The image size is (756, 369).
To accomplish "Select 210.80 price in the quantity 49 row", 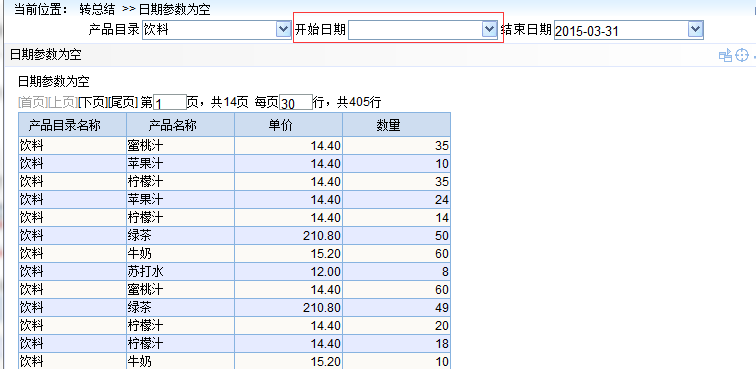I will point(288,307).
